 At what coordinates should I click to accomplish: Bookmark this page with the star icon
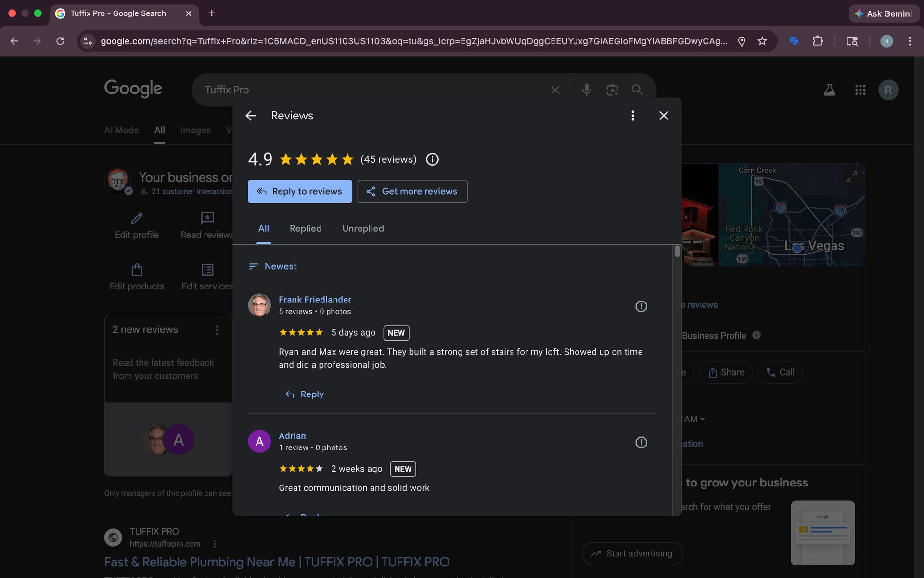(x=762, y=41)
